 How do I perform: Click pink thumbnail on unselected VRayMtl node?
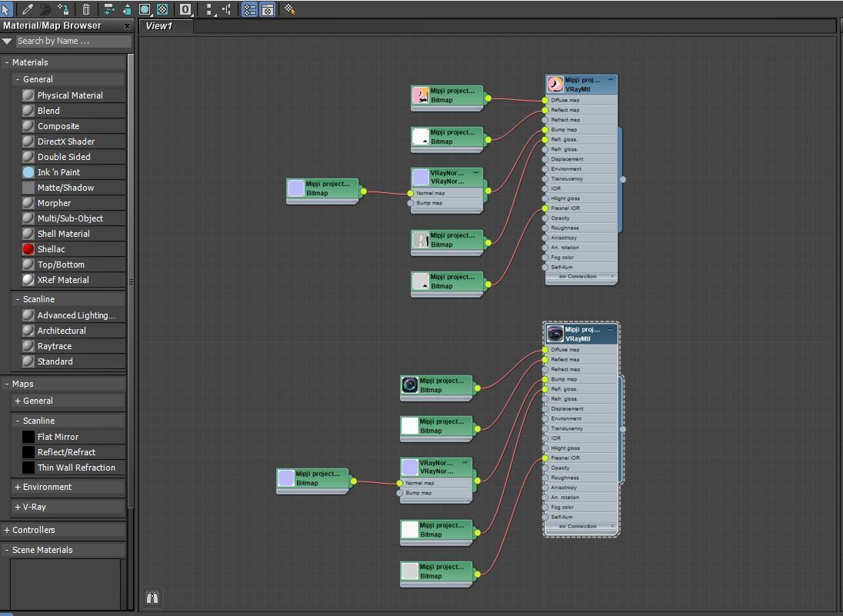(x=555, y=85)
